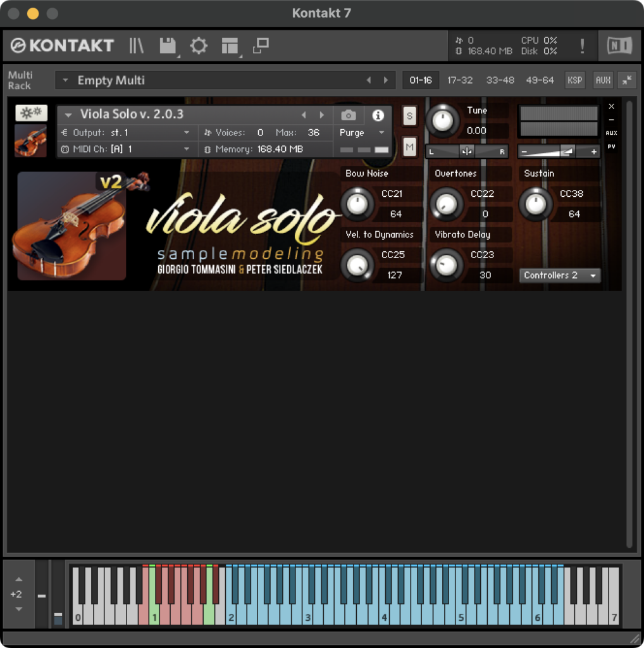Click the Overtones CC22 knob
Viewport: 644px width, 648px height.
447,204
